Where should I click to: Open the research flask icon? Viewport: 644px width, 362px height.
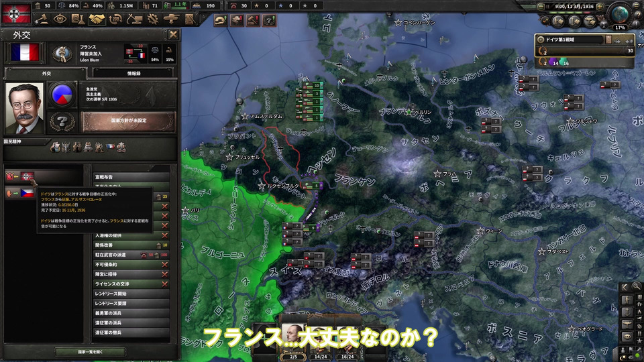coord(78,19)
